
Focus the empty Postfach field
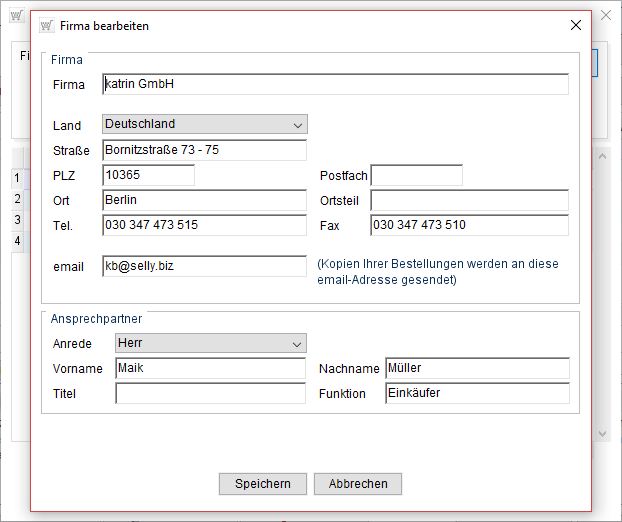point(416,175)
